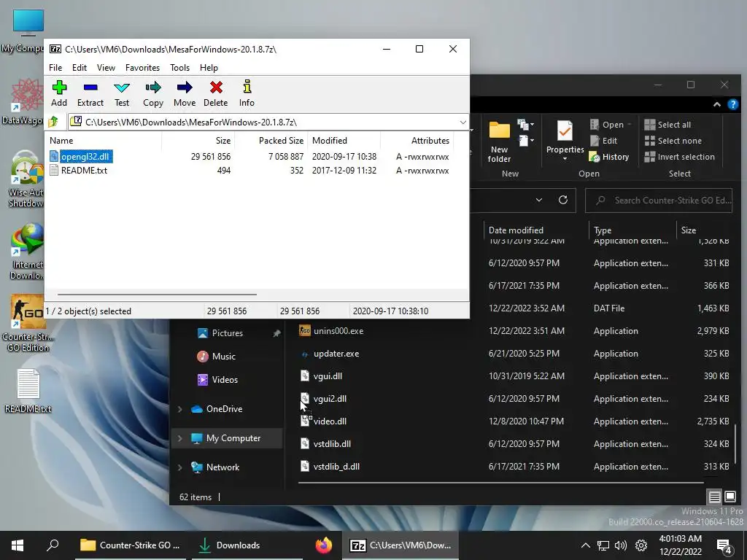Screen dimensions: 747x560
Task: Expand the Explorer address bar history dropdown
Action: click(539, 200)
